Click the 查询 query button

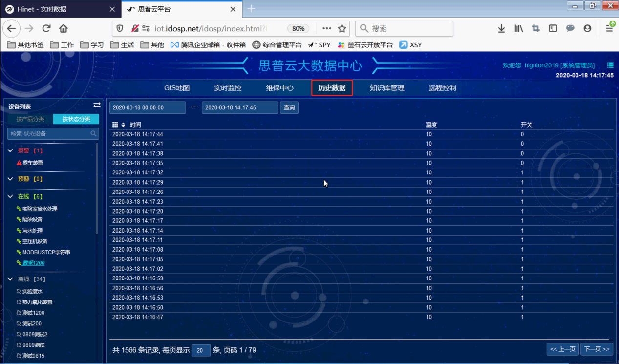pos(289,107)
